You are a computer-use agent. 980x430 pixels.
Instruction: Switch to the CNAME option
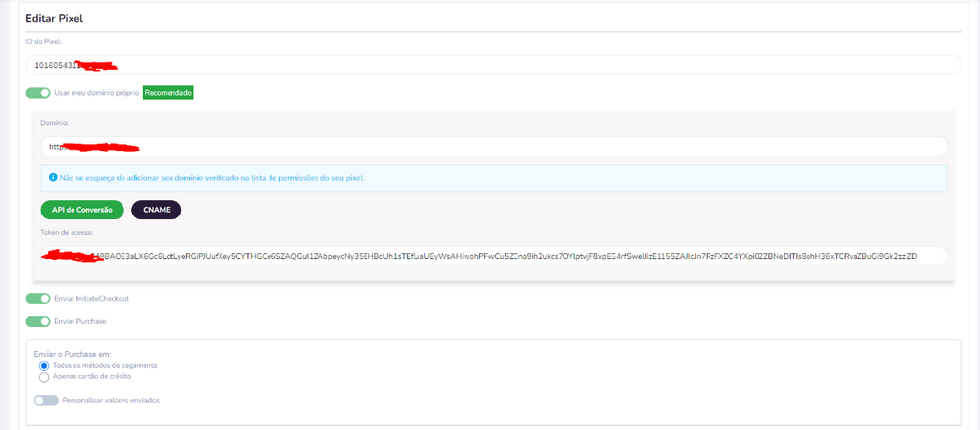tap(156, 210)
